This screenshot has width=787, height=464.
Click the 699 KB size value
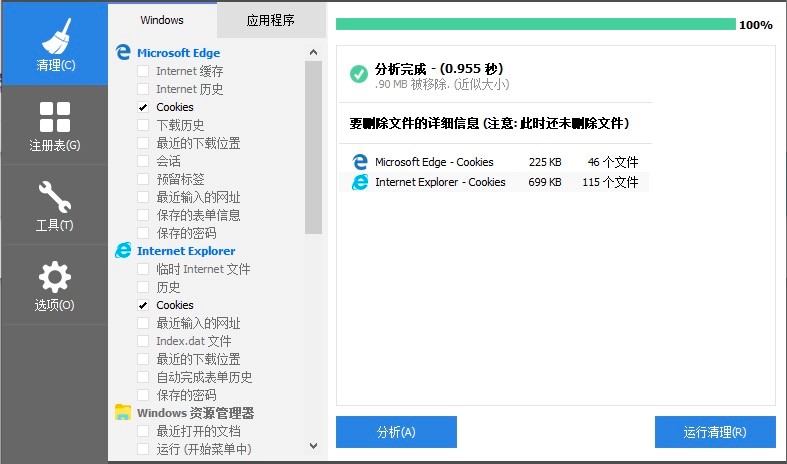(545, 182)
